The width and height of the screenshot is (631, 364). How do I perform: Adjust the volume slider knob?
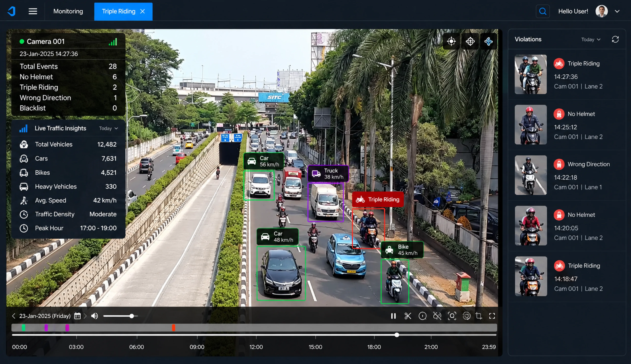132,316
